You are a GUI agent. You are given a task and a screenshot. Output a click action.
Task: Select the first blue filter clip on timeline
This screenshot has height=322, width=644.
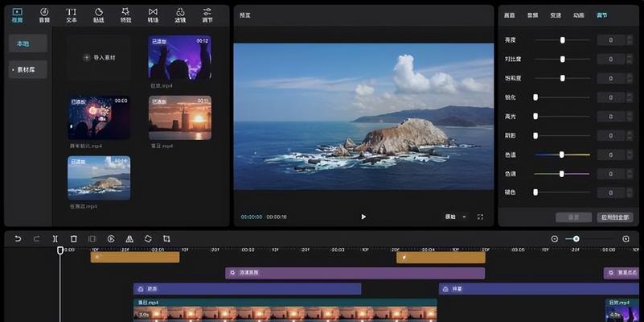click(x=248, y=289)
